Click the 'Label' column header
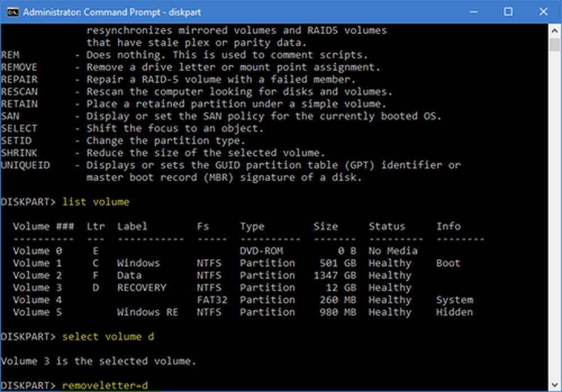The height and width of the screenshot is (392, 562). (132, 226)
